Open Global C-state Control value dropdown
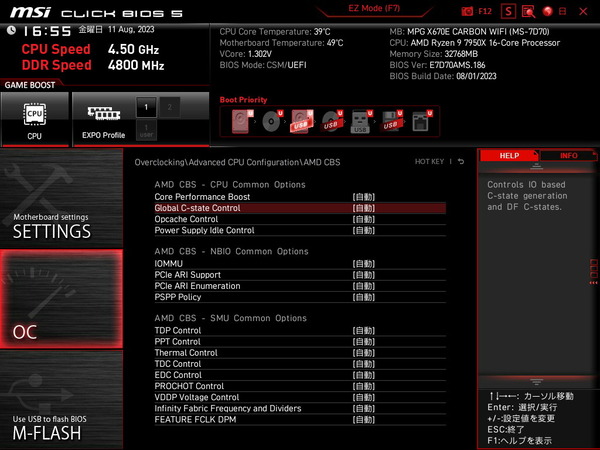This screenshot has width=600, height=450. point(364,208)
